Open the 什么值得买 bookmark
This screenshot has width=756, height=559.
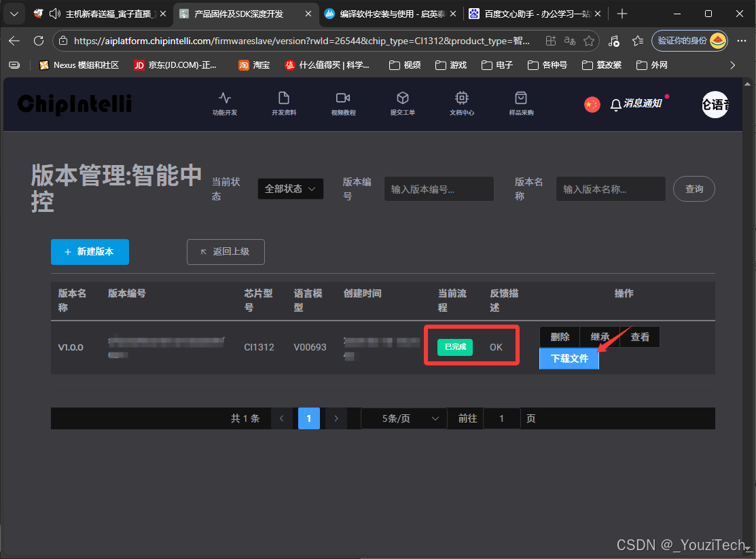click(x=327, y=65)
